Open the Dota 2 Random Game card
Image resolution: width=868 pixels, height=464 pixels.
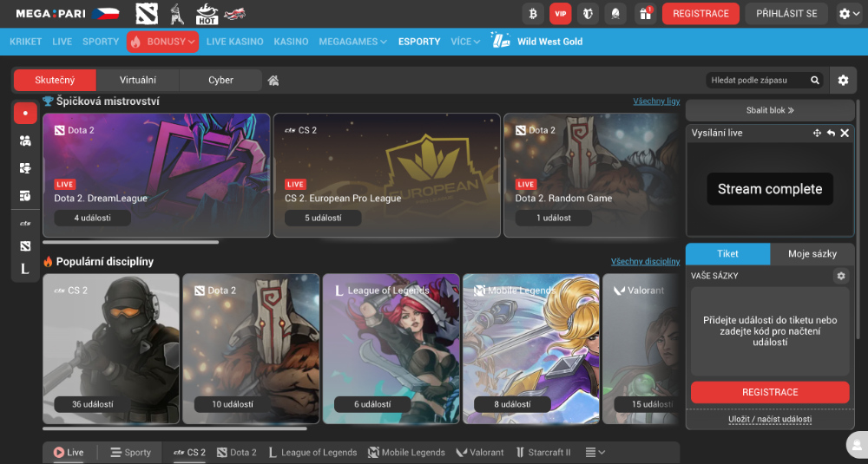click(x=591, y=175)
